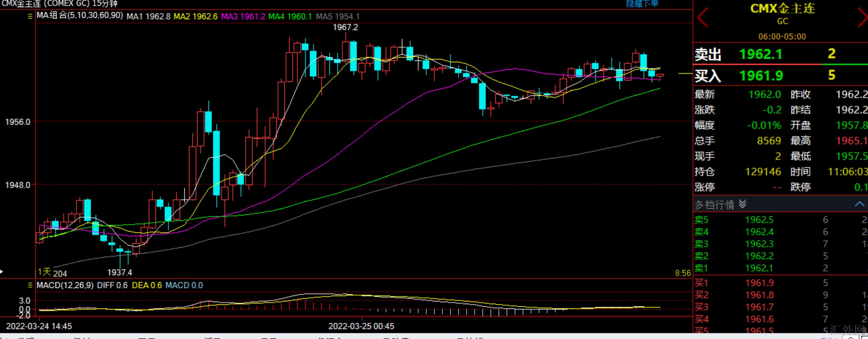Screen dimensions: 868x339
Task: Click the CMX金主连 15分钟 chart title
Action: [x=60, y=4]
